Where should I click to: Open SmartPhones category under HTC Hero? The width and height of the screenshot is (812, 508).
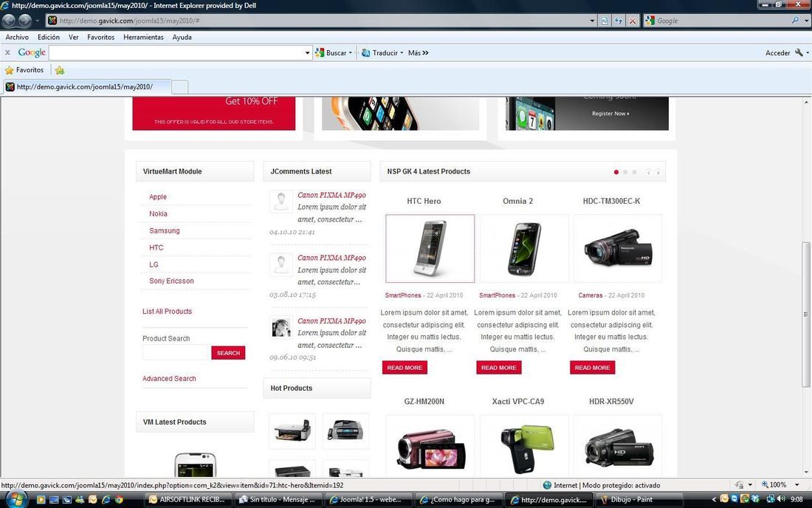403,295
